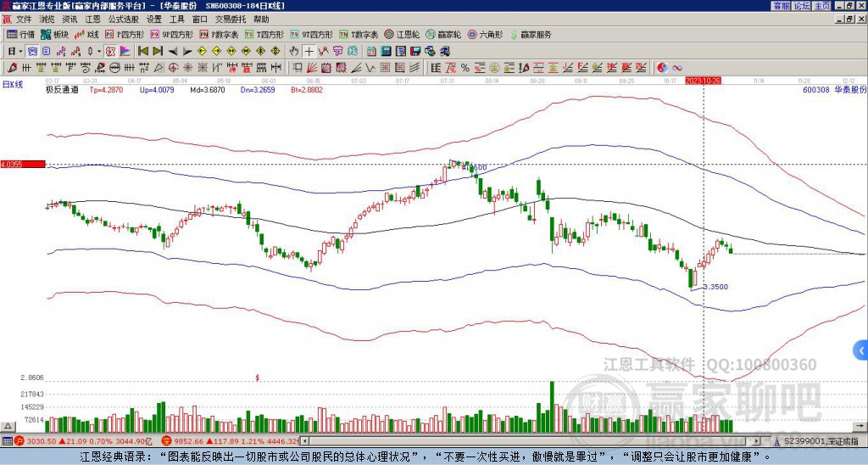Click the 600308 华泰股份 stock label

834,89
